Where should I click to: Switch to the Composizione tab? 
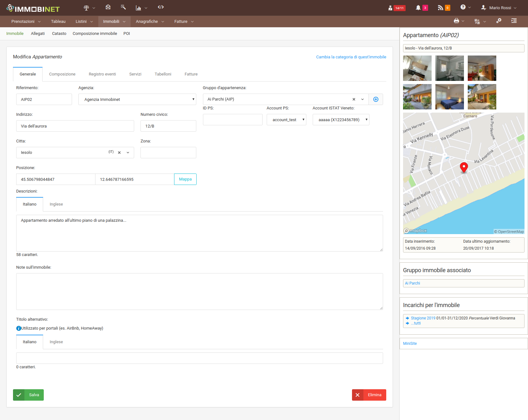tap(62, 74)
